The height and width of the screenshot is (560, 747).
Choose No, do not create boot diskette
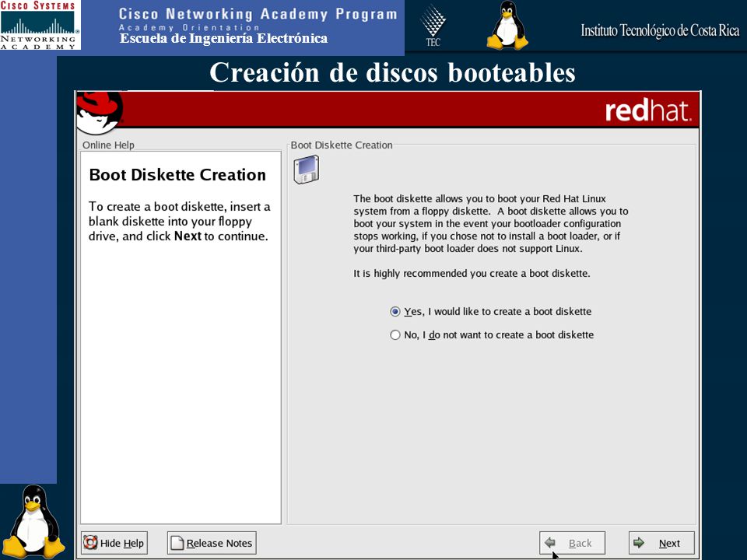pos(492,334)
